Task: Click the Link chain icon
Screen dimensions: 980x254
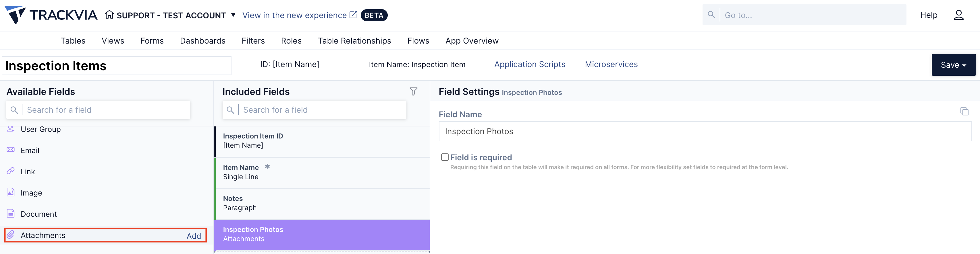Action: [x=11, y=171]
